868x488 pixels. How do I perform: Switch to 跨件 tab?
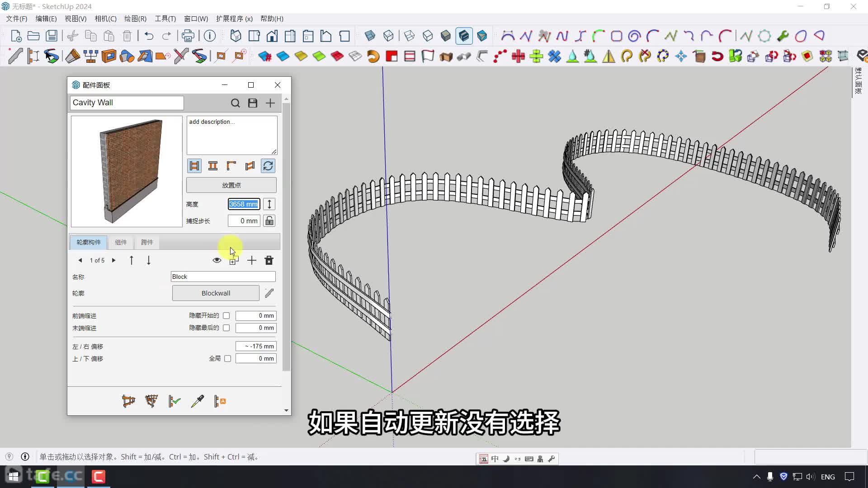coord(147,242)
